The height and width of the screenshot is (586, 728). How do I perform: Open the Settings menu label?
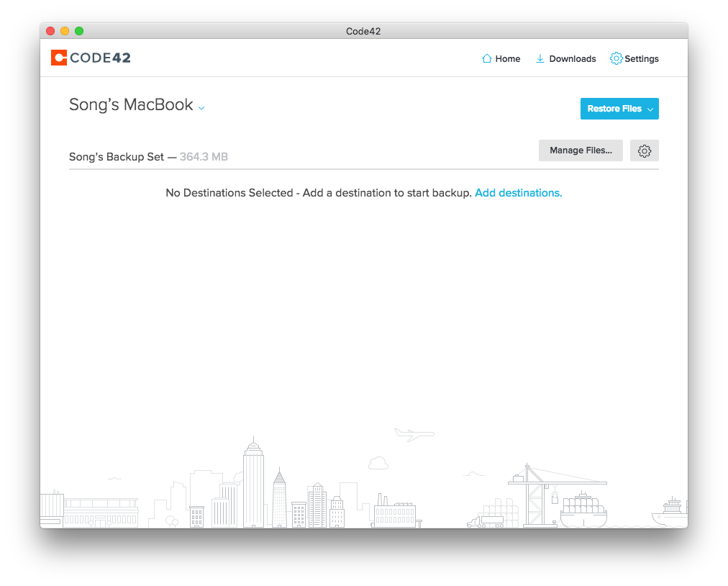642,59
